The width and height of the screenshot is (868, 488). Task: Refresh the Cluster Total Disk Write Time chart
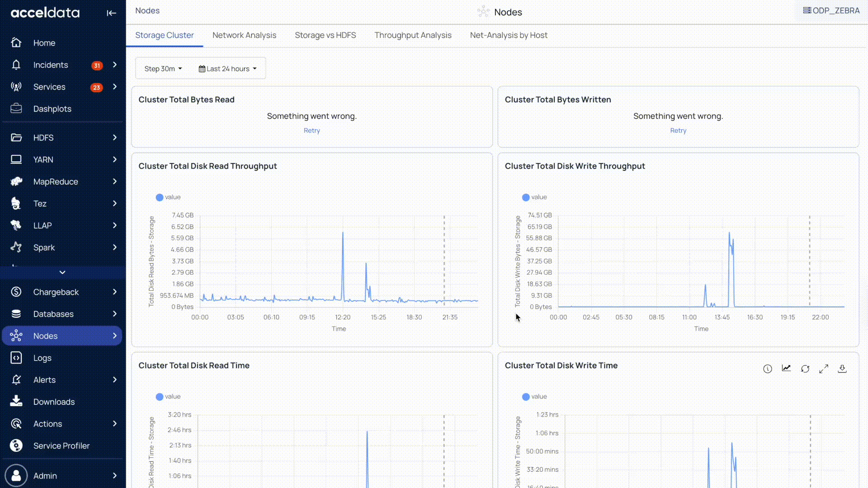tap(805, 369)
